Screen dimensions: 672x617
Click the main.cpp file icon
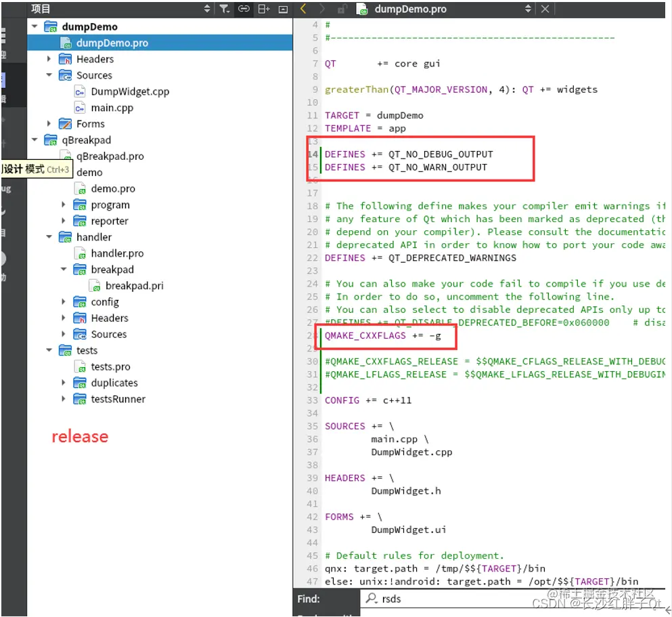80,108
